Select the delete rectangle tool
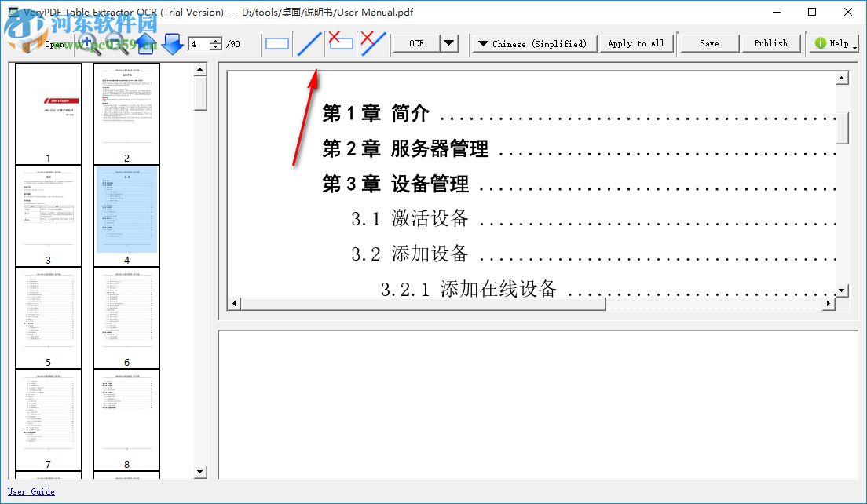This screenshot has height=504, width=867. coord(341,44)
